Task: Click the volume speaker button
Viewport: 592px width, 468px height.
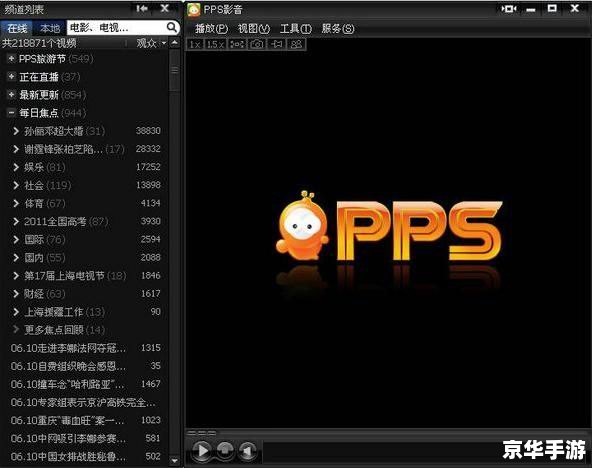Action: 247,450
